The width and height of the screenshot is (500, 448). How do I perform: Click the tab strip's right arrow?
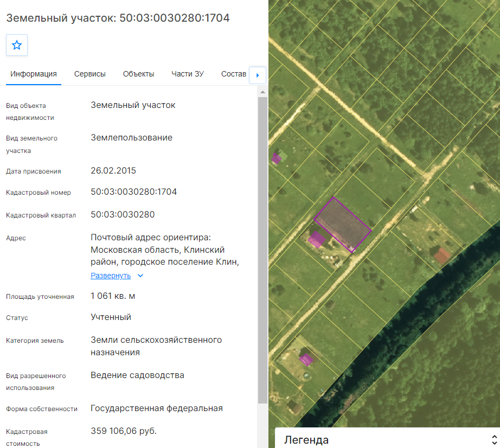[x=258, y=75]
